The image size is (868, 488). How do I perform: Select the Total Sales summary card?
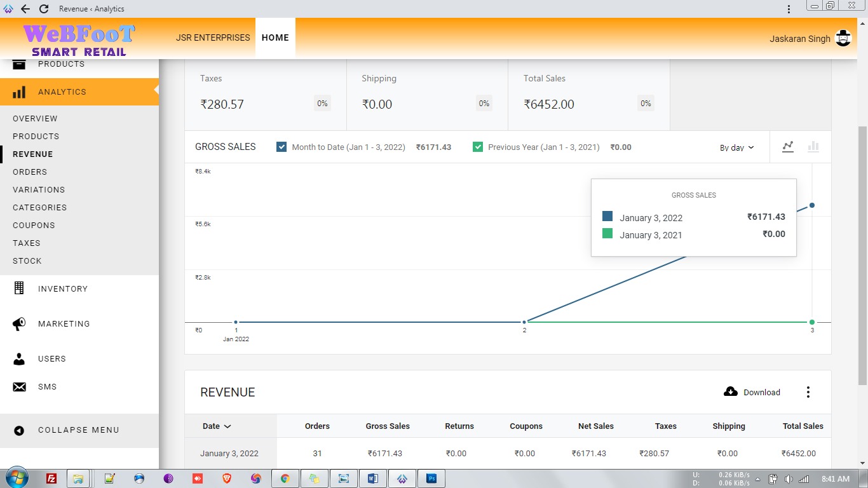tap(588, 95)
